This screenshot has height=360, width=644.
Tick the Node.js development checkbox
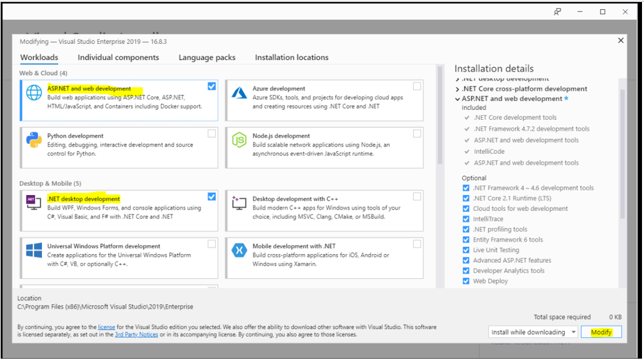click(x=417, y=134)
